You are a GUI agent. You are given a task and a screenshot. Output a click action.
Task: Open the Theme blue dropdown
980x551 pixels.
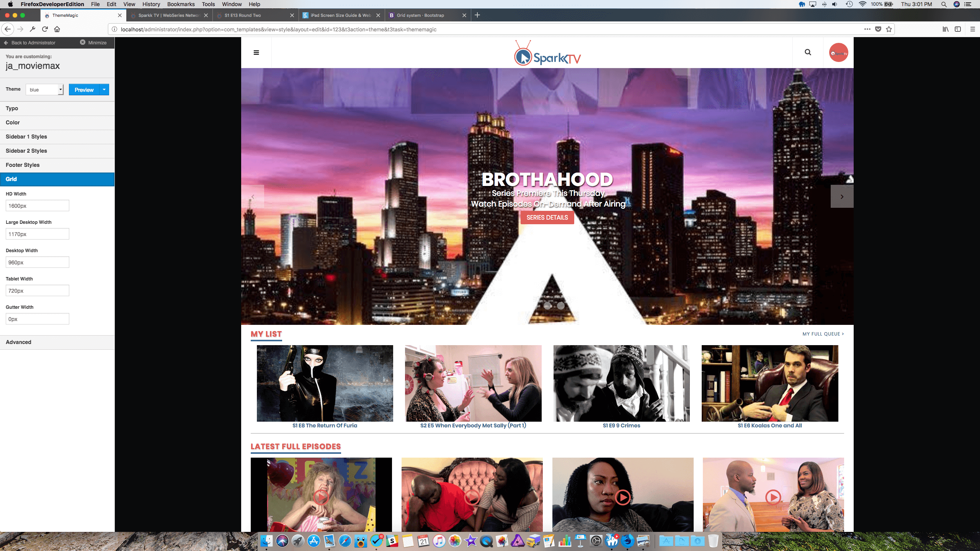click(44, 90)
